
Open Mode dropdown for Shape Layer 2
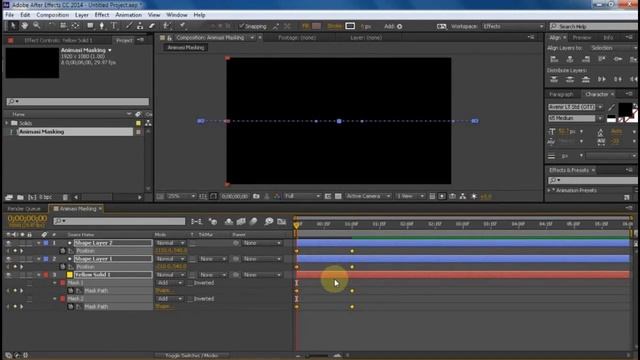(x=170, y=243)
